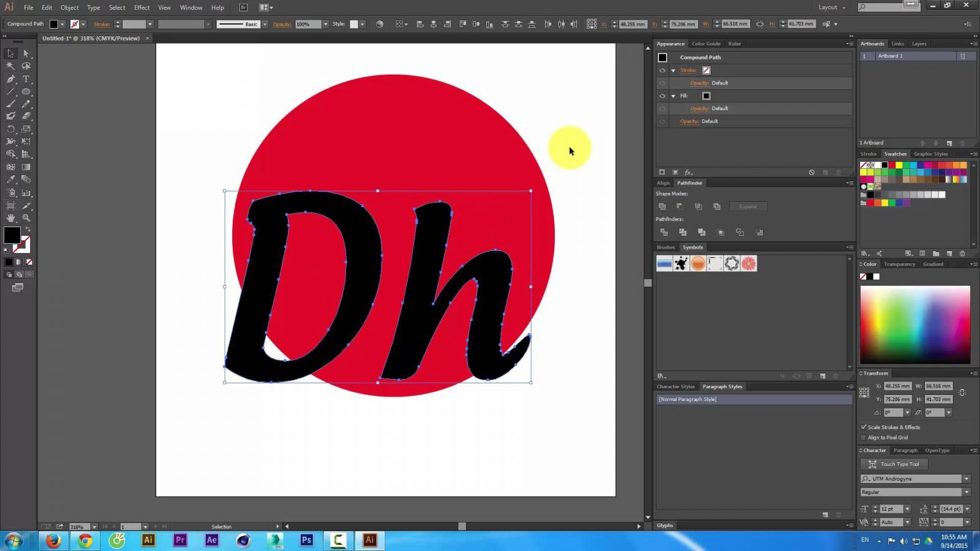Select the Type tool
The width and height of the screenshot is (980, 551).
pyautogui.click(x=26, y=79)
